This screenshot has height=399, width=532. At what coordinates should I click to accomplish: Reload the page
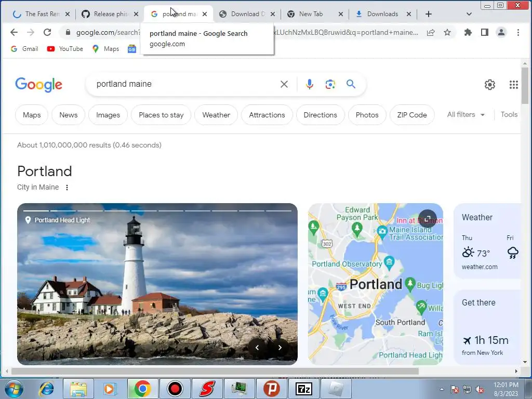click(47, 32)
